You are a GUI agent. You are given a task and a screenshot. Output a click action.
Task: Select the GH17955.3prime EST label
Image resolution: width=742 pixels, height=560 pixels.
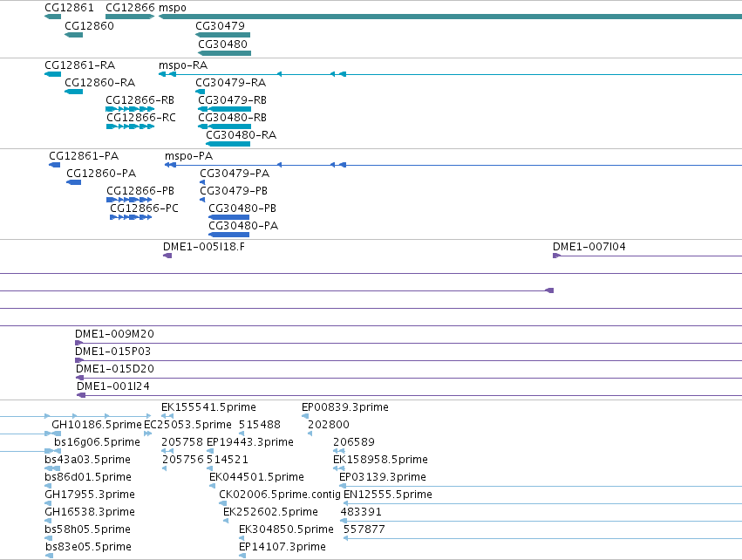pyautogui.click(x=90, y=495)
